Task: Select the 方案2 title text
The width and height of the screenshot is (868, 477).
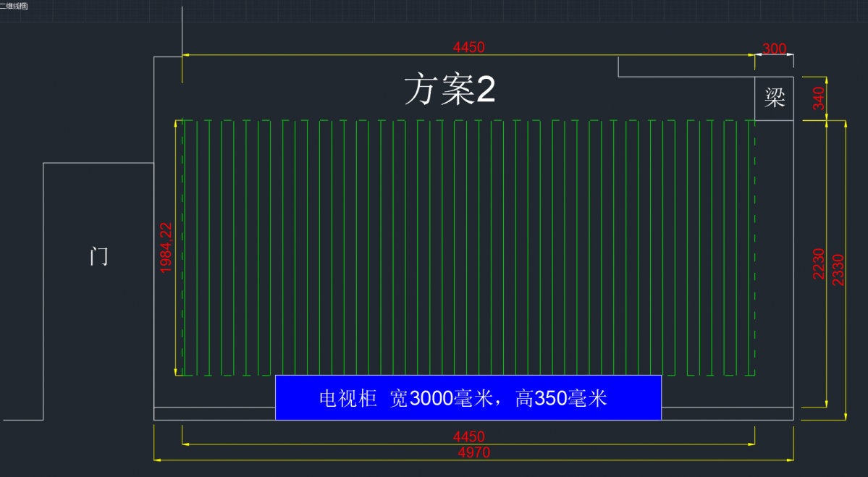Action: (x=450, y=90)
